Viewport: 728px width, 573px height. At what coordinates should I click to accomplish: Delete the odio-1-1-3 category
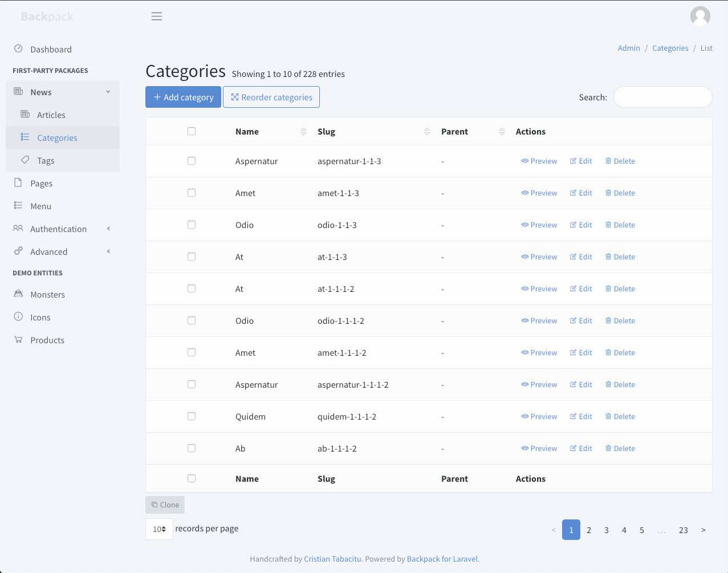(x=620, y=225)
